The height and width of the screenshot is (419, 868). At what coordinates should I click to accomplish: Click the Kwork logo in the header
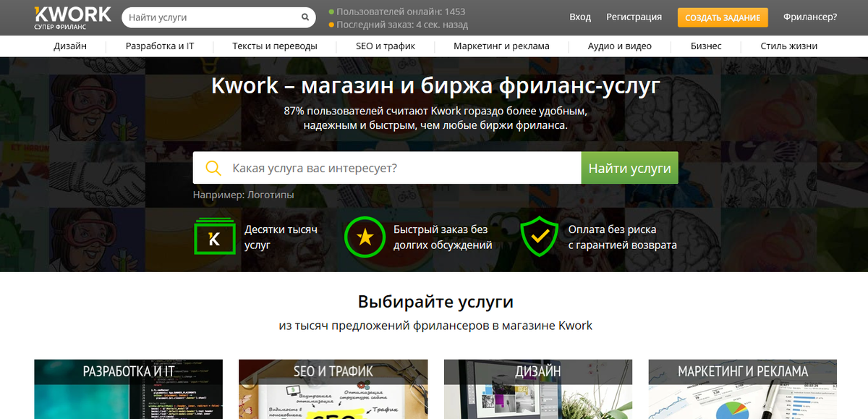coord(72,18)
